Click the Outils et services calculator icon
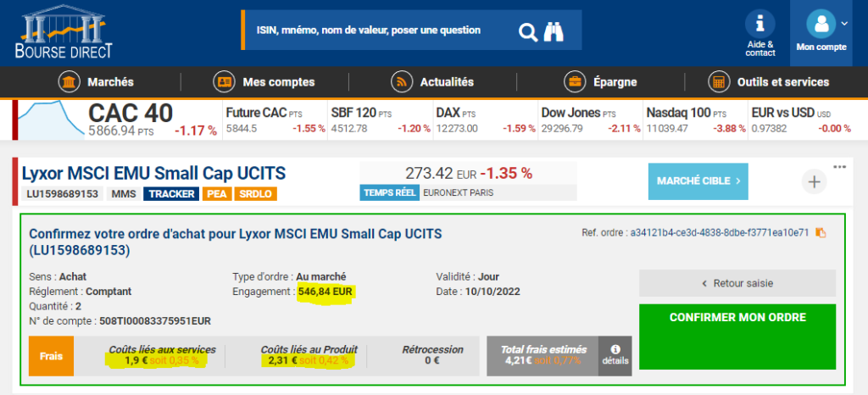 (719, 82)
